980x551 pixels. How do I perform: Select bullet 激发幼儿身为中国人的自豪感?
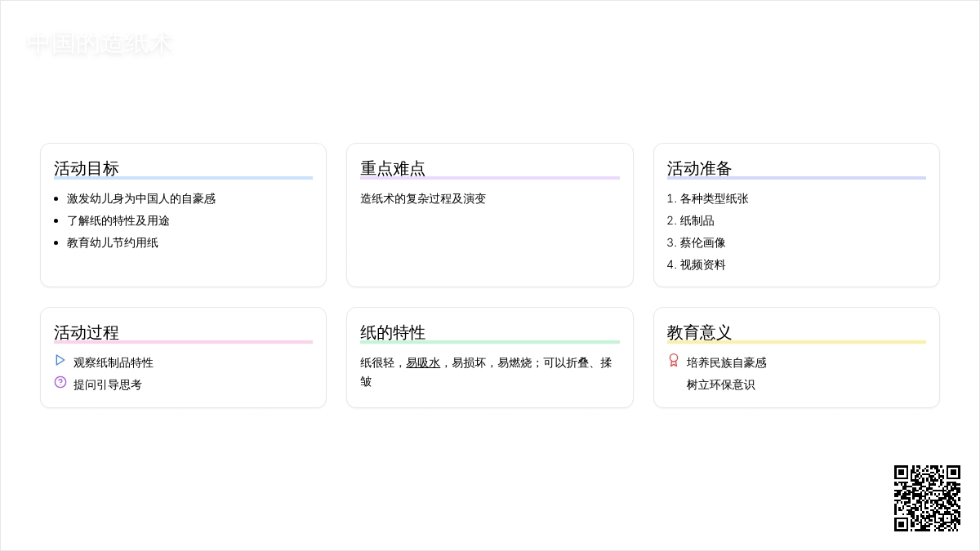pos(141,198)
